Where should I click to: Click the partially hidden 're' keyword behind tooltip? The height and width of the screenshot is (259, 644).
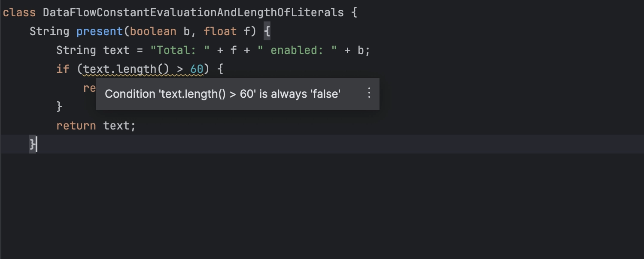pyautogui.click(x=89, y=88)
